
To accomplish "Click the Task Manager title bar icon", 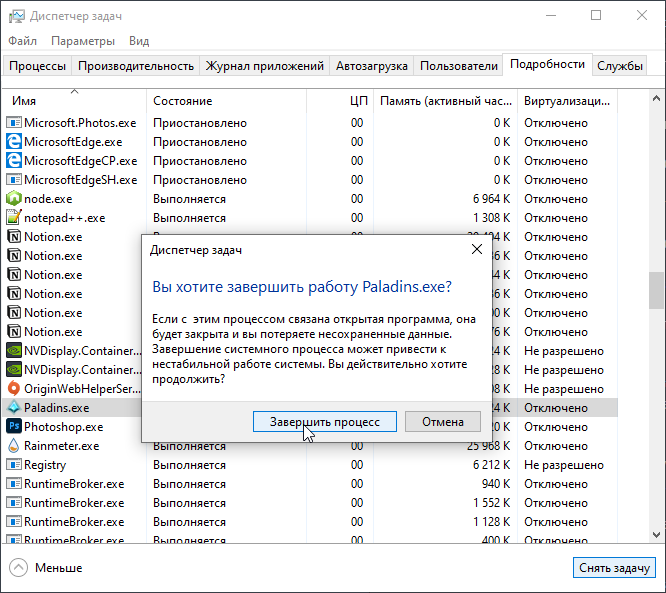I will (x=17, y=16).
